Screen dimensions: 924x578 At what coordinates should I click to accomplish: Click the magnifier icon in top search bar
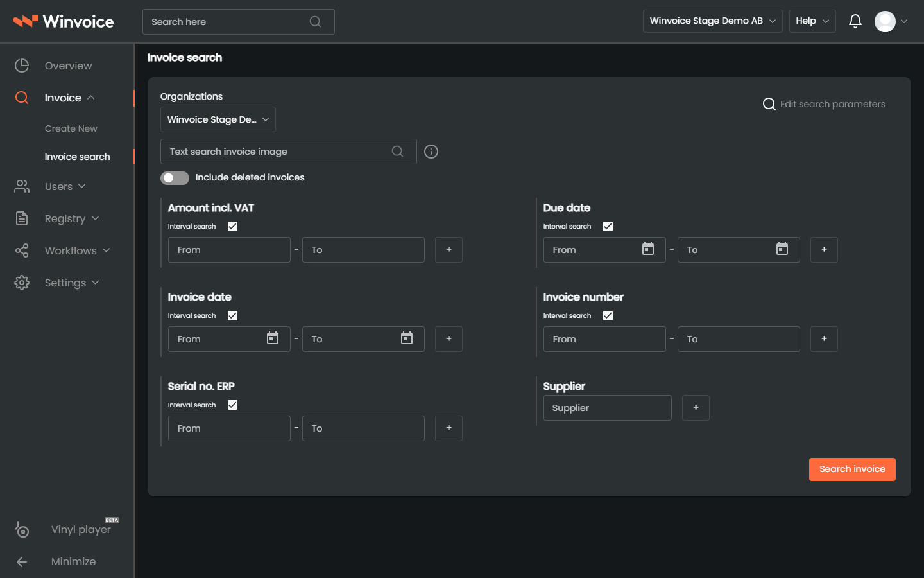pyautogui.click(x=315, y=22)
